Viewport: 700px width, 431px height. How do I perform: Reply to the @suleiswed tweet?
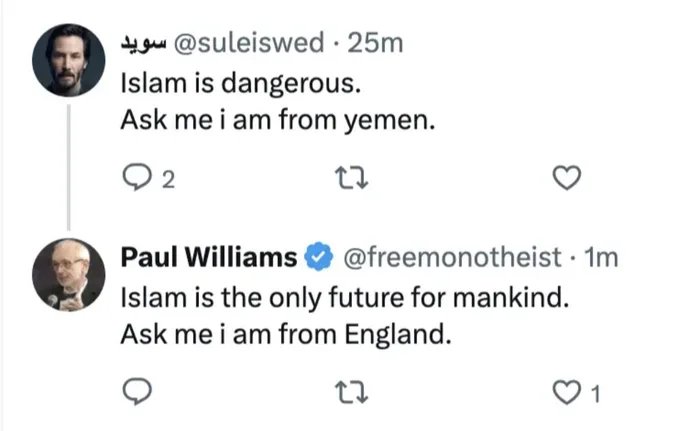135,179
